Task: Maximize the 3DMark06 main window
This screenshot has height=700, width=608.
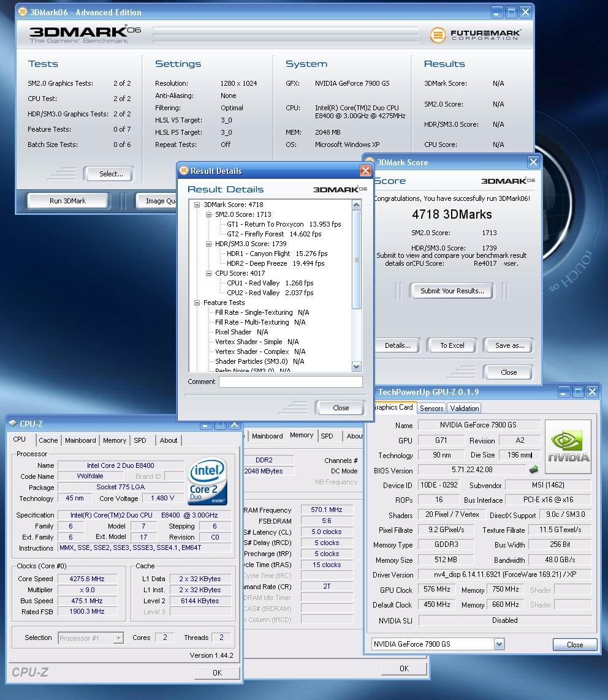Action: pos(512,12)
